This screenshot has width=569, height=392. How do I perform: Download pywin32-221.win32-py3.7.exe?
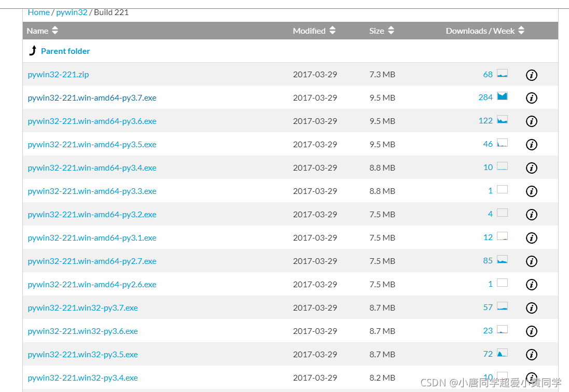coord(83,308)
